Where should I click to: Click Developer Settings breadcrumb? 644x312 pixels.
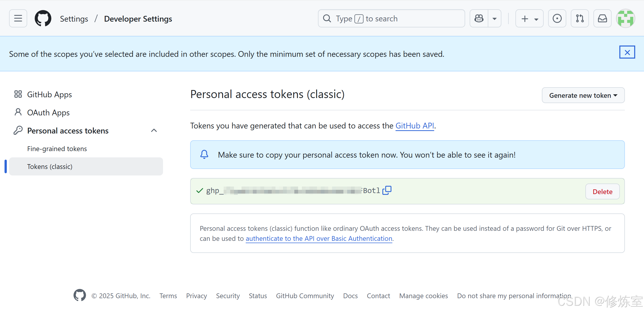[138, 19]
